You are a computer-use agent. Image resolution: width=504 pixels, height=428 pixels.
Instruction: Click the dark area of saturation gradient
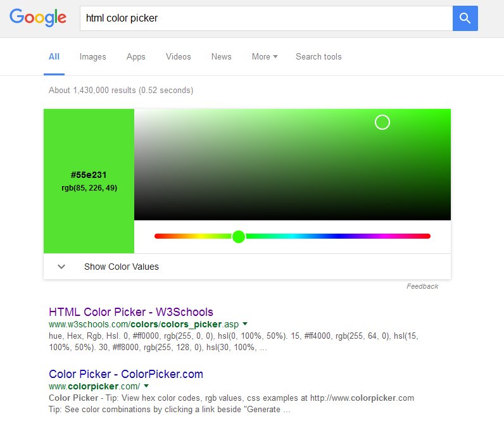coord(293,206)
